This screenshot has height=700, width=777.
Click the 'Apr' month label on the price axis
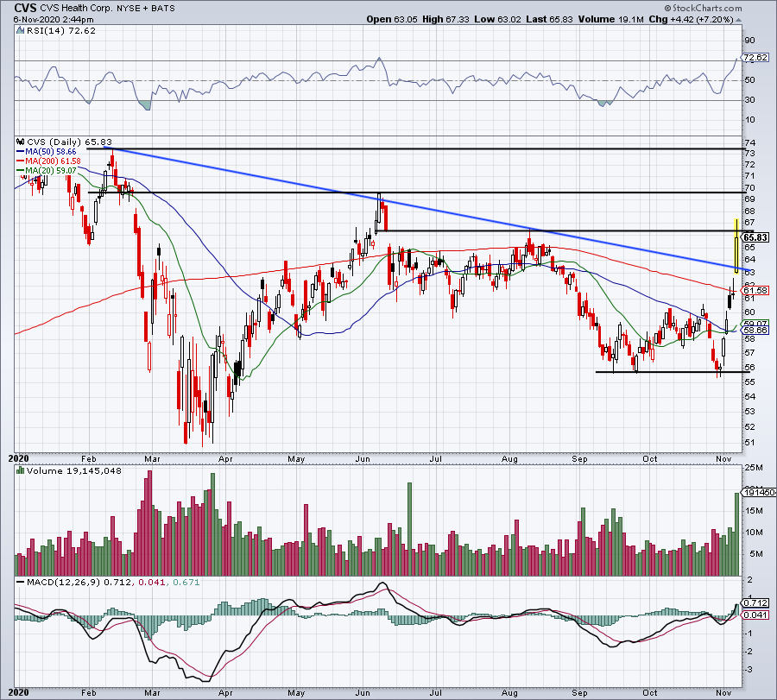(x=225, y=458)
